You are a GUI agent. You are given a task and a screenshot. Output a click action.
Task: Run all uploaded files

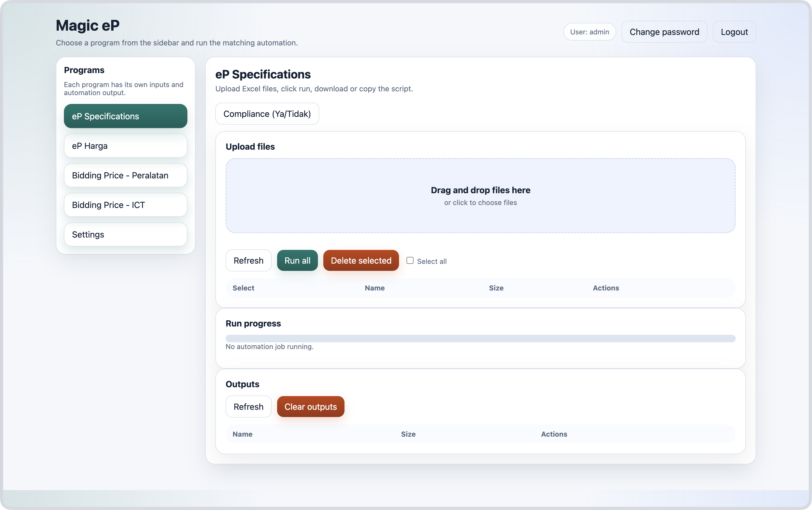(x=297, y=260)
